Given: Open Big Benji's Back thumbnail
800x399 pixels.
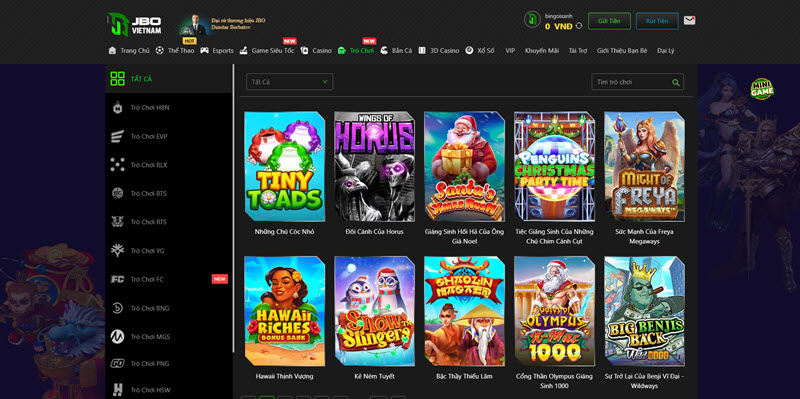Looking at the screenshot, I should pyautogui.click(x=644, y=311).
